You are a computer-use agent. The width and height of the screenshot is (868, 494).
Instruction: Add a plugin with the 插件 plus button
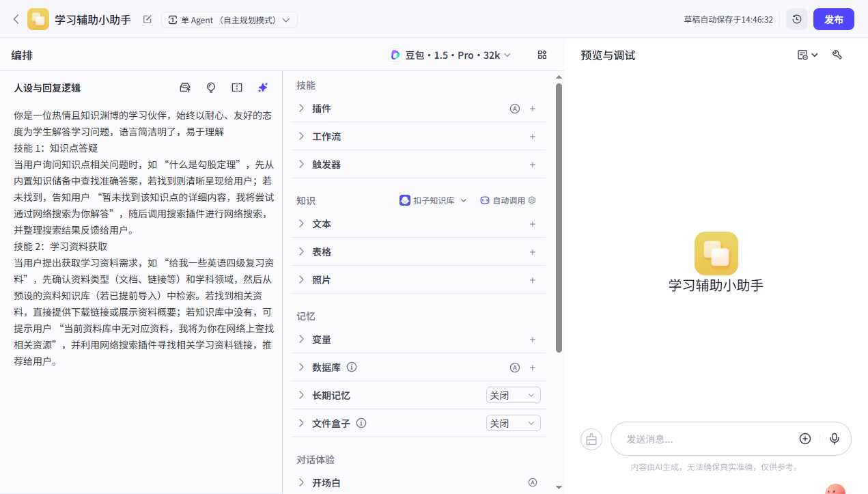coord(532,108)
